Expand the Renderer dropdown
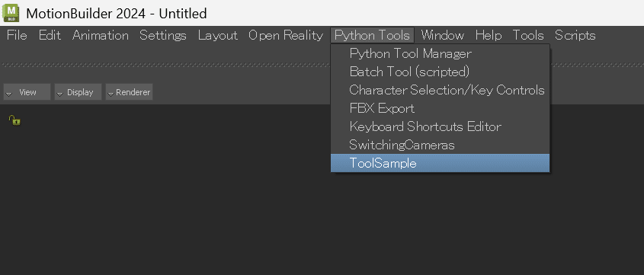 coord(129,92)
